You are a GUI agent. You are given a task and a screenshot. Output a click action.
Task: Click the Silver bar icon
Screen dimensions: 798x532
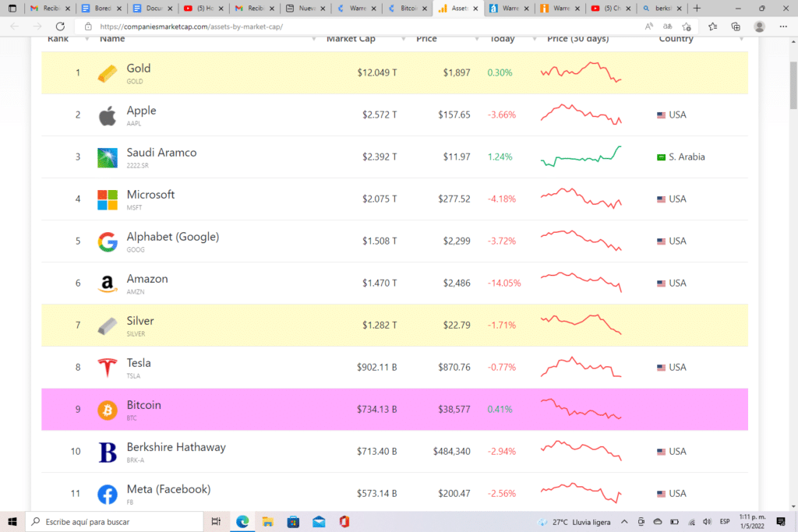click(x=108, y=326)
